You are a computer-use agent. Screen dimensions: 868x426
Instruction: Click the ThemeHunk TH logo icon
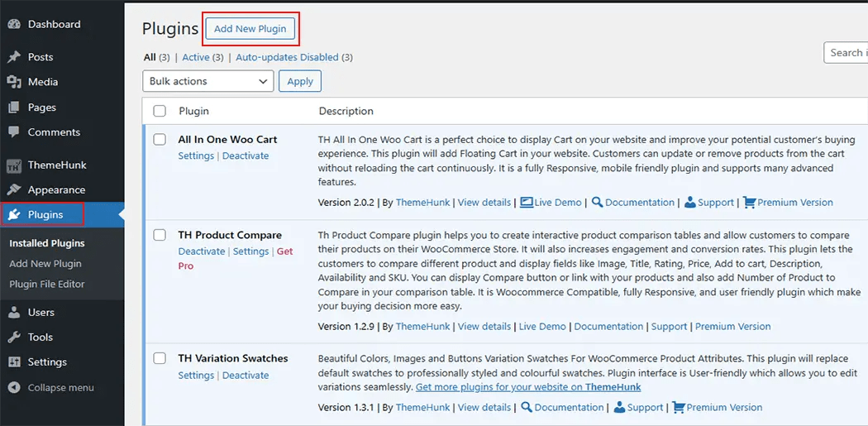[14, 165]
